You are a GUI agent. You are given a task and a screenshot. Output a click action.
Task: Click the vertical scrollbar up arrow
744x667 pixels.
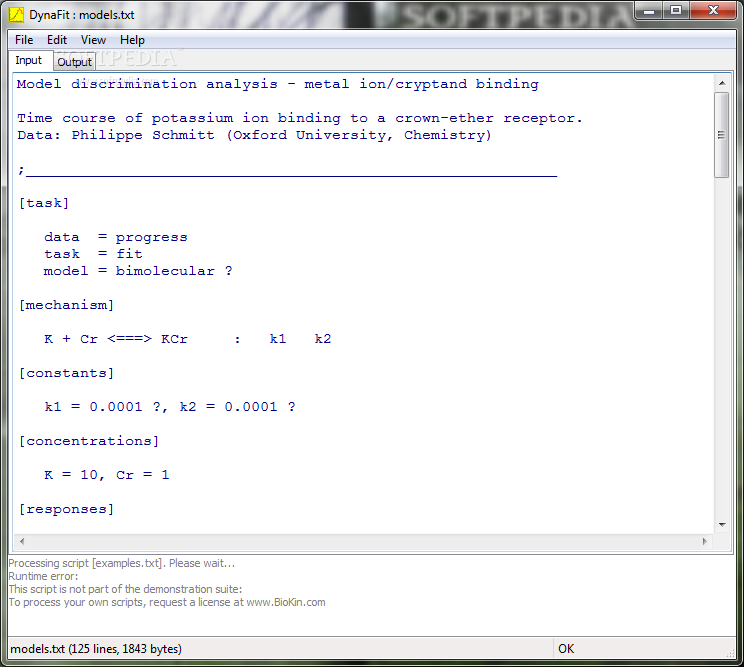click(722, 83)
